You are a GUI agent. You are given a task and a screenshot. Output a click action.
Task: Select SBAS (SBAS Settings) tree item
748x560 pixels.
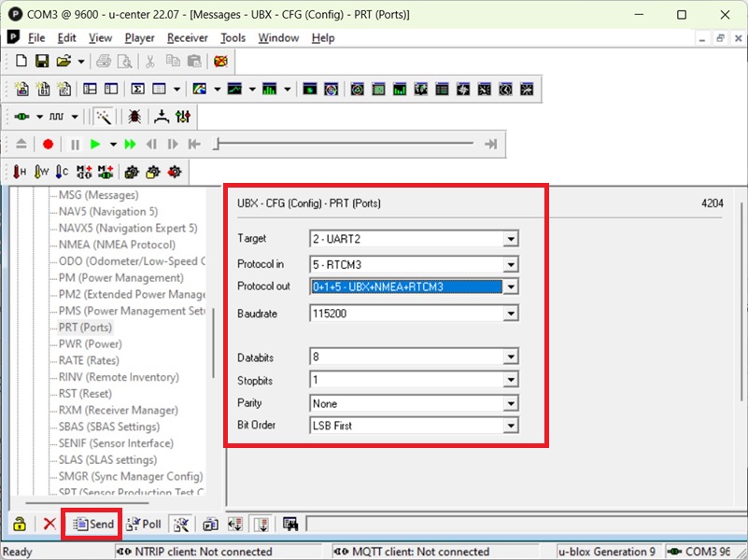[109, 427]
